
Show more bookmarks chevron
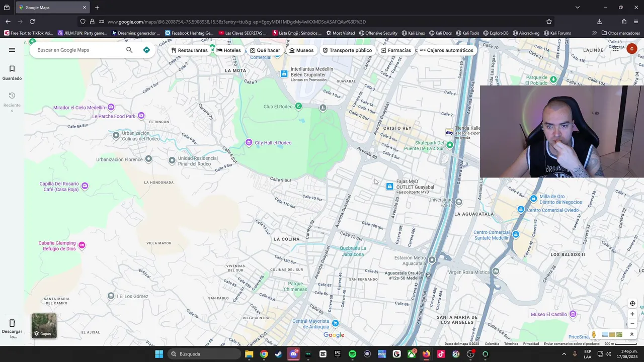tap(594, 33)
